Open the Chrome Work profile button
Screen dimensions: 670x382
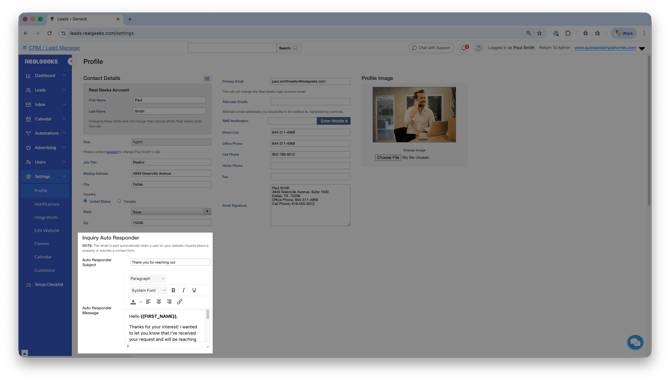(x=624, y=33)
